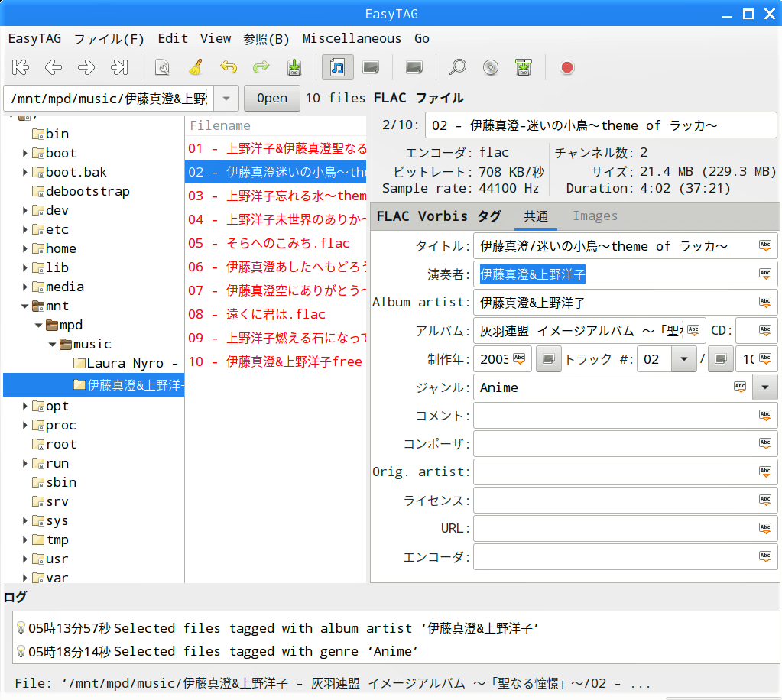Open the track number dropdown
This screenshot has height=700, width=782.
coord(684,359)
